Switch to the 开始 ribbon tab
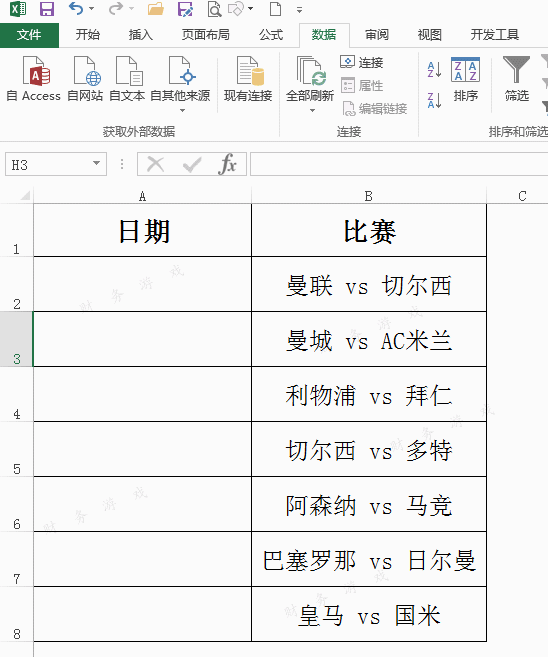The width and height of the screenshot is (548, 657). [88, 35]
